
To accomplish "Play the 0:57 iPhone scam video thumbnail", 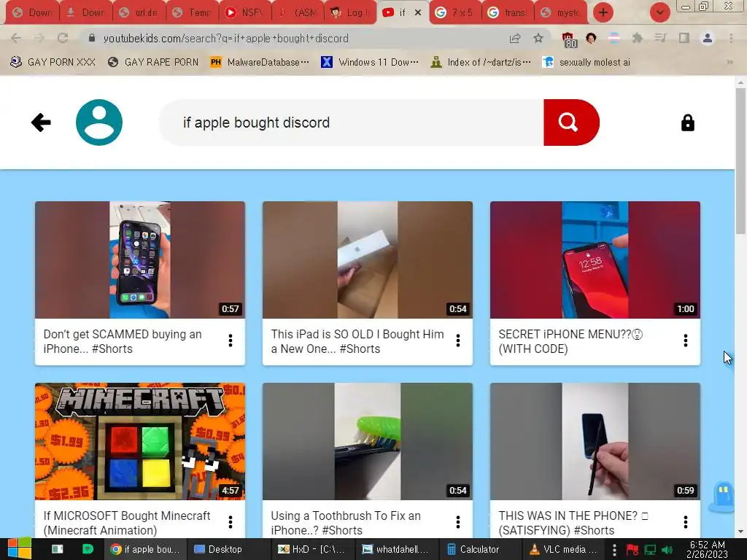I will tap(139, 260).
